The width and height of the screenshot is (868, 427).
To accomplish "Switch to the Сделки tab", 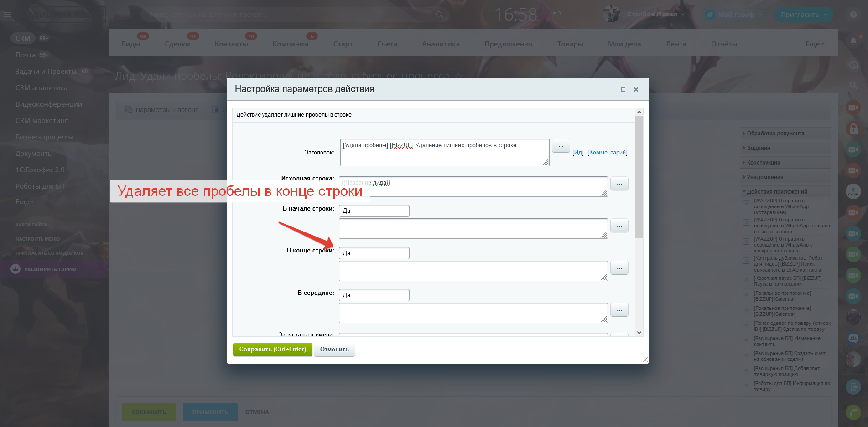I will 177,44.
